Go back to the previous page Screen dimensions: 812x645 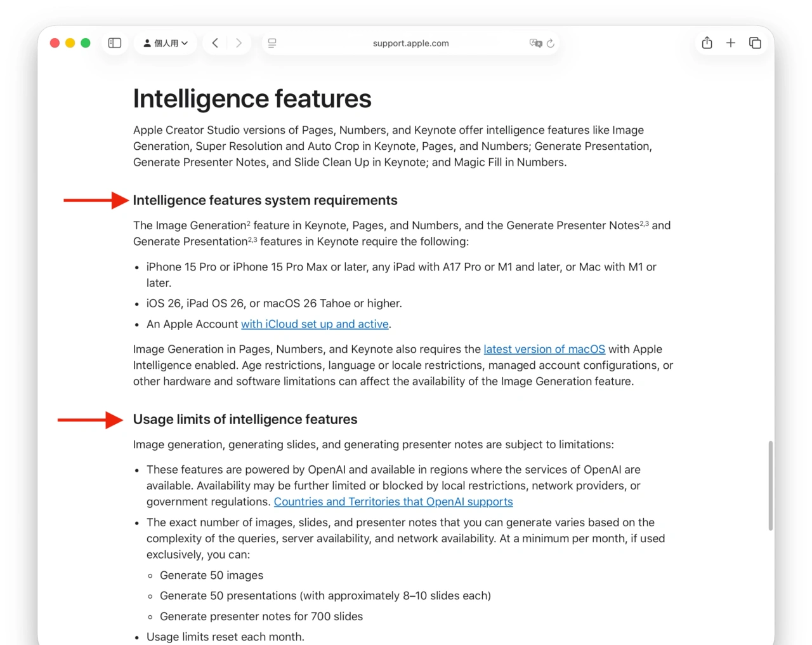point(216,43)
